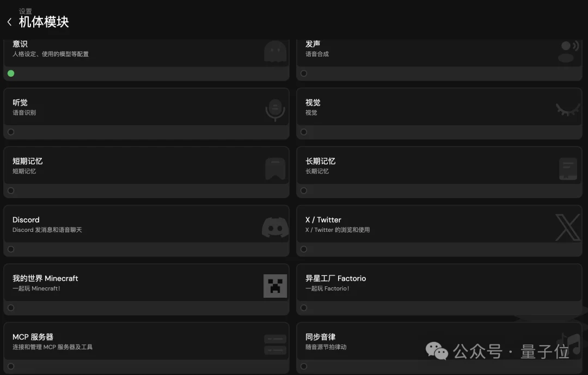588x375 pixels.
Task: Click the microphone icon on the 听觉 card
Action: click(274, 110)
